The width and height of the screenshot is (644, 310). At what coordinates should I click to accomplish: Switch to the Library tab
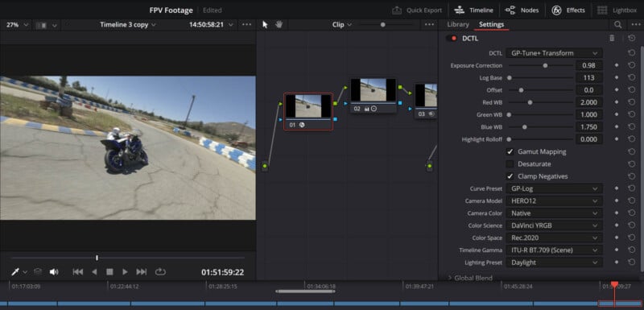point(457,25)
